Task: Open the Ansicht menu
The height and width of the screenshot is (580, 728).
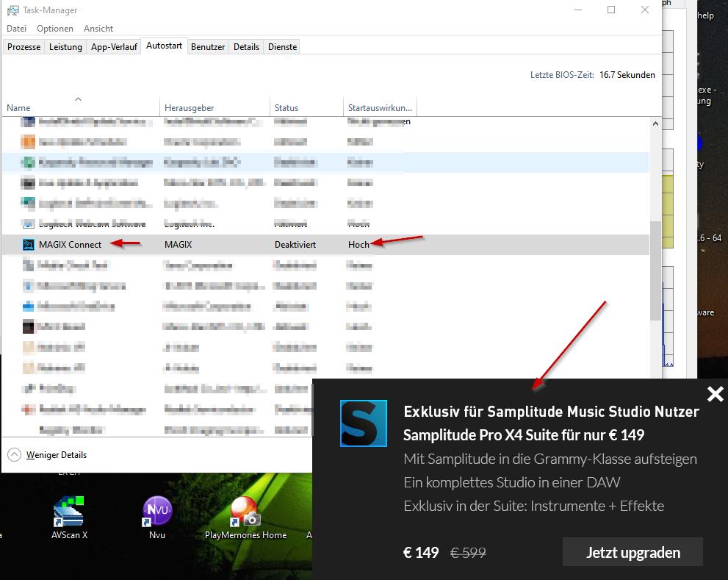Action: [98, 29]
